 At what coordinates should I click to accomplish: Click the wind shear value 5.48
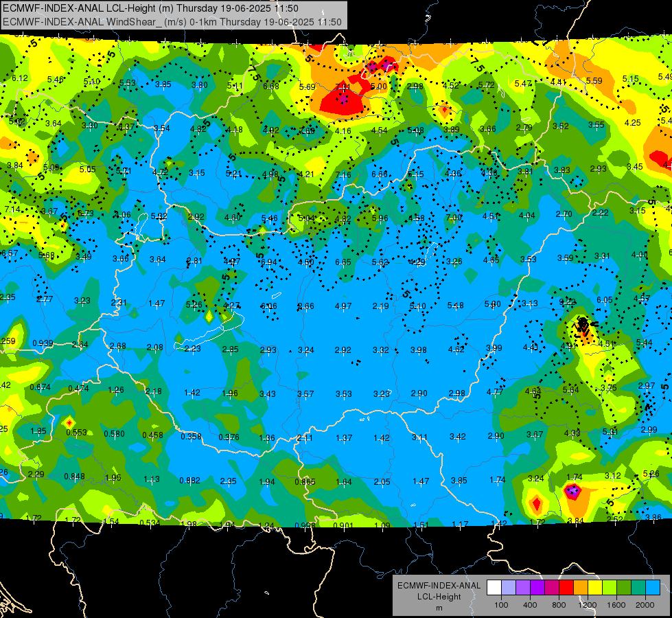pyautogui.click(x=456, y=305)
